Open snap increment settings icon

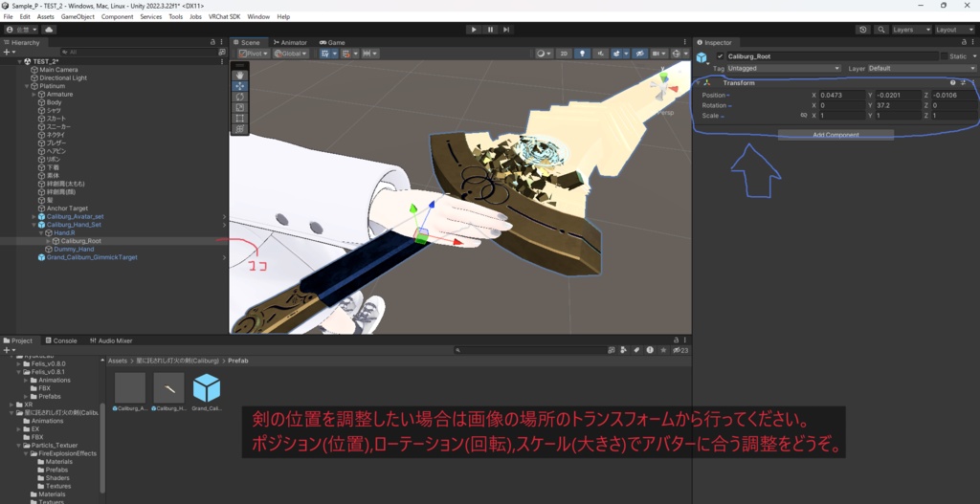click(x=369, y=54)
